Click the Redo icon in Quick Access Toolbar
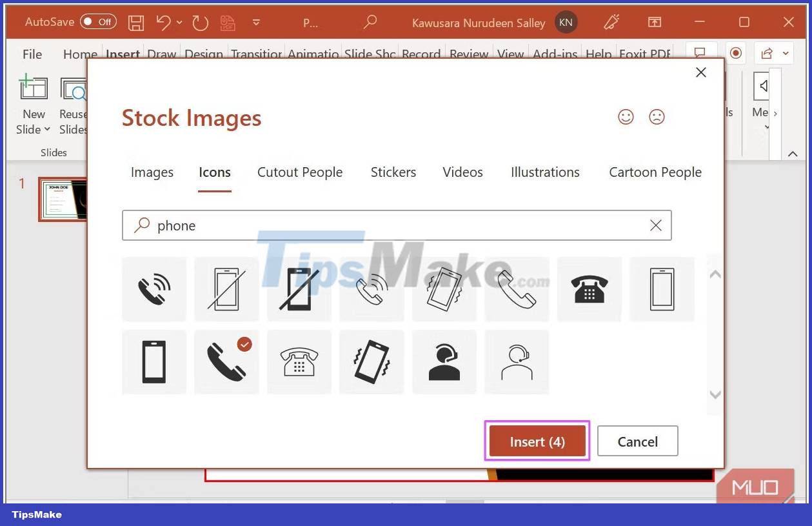Viewport: 812px width, 526px height. [x=200, y=22]
